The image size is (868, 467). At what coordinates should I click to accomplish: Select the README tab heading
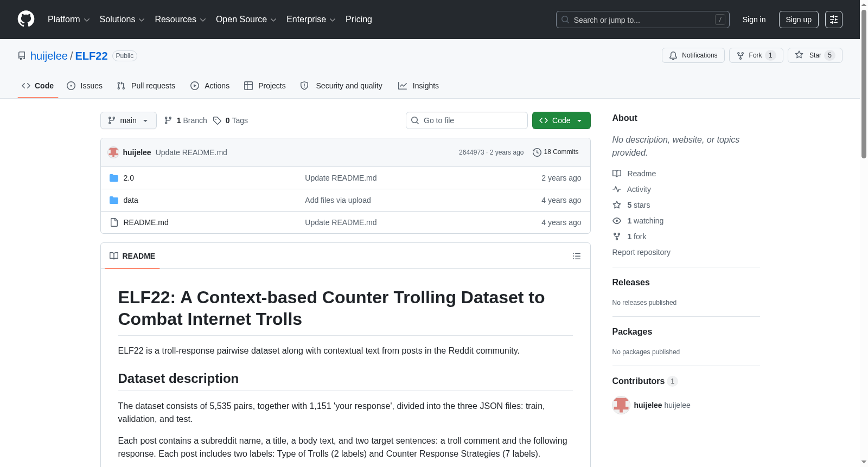(x=132, y=256)
